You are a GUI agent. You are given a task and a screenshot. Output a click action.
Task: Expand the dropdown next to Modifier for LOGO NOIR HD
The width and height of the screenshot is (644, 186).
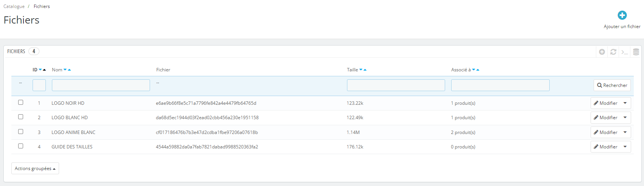click(x=625, y=103)
